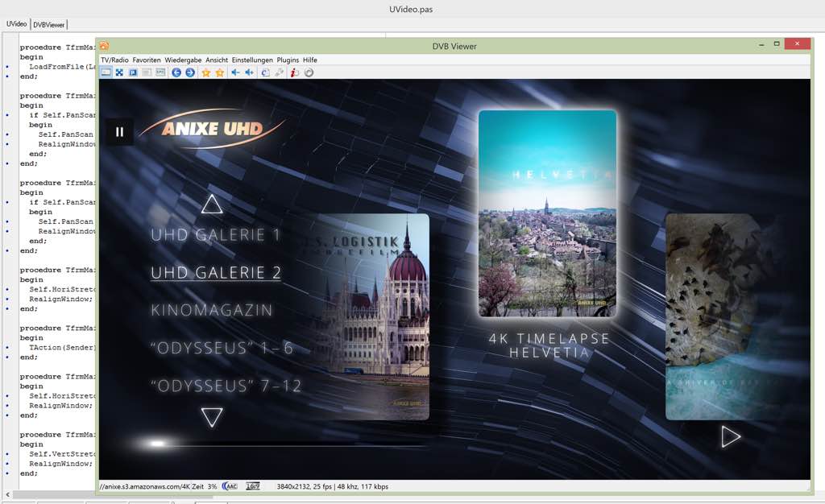Go to previous channel with blue left arrow
The height and width of the screenshot is (504, 825).
click(176, 72)
